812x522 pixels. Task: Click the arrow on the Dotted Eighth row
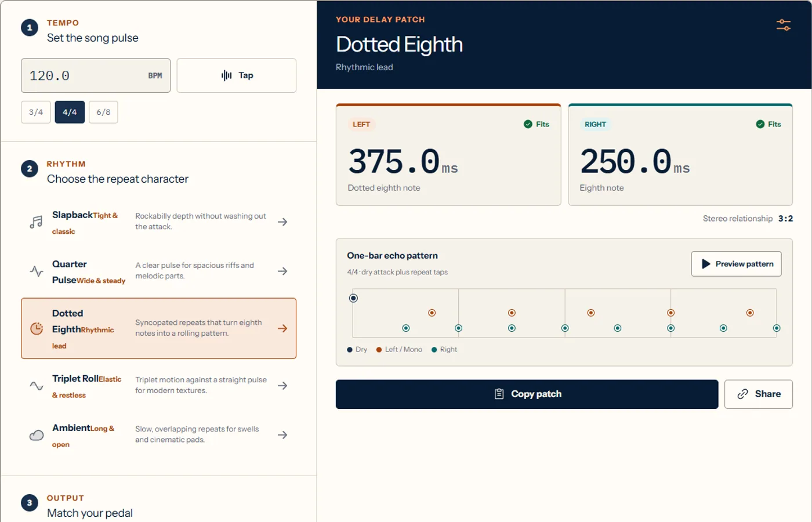[282, 329]
